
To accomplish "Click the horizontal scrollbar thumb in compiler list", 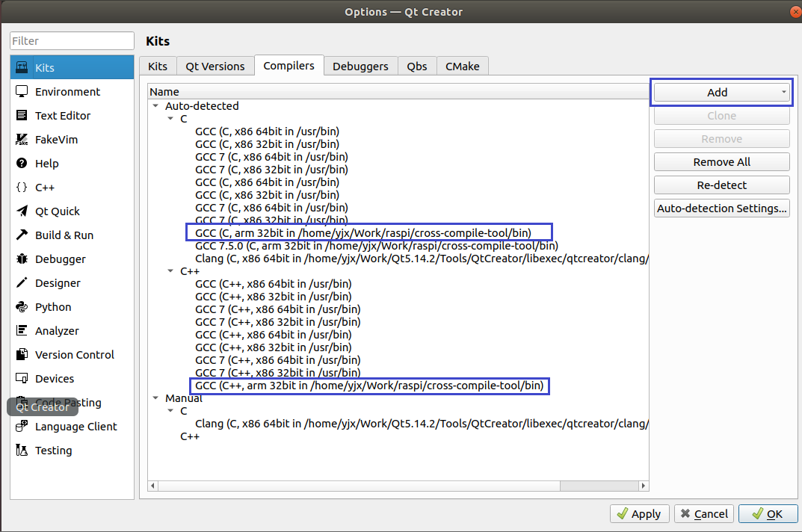I will [359, 486].
